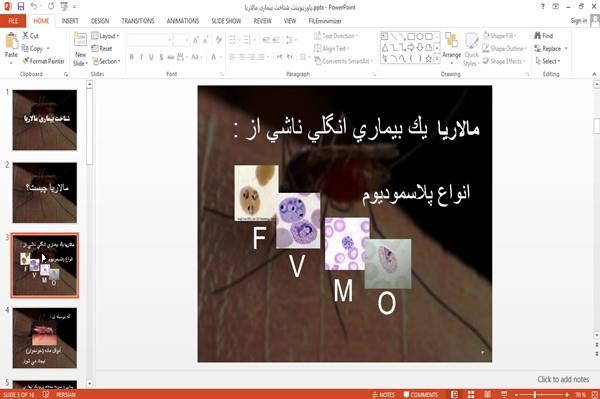
Task: Expand Shape Outline options
Action: pos(505,49)
